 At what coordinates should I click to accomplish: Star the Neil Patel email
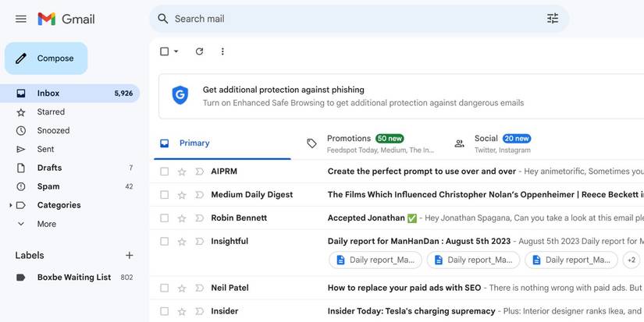pos(182,288)
